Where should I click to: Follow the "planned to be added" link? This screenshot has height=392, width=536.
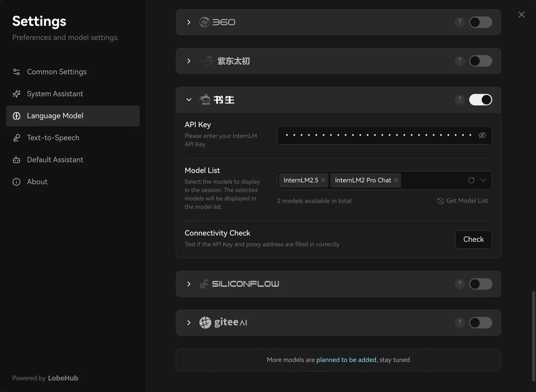click(x=346, y=360)
